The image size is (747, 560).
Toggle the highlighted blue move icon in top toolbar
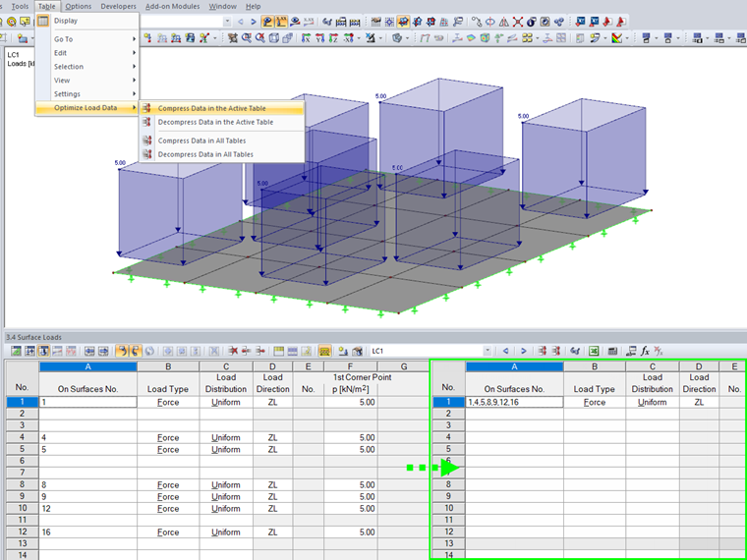404,22
